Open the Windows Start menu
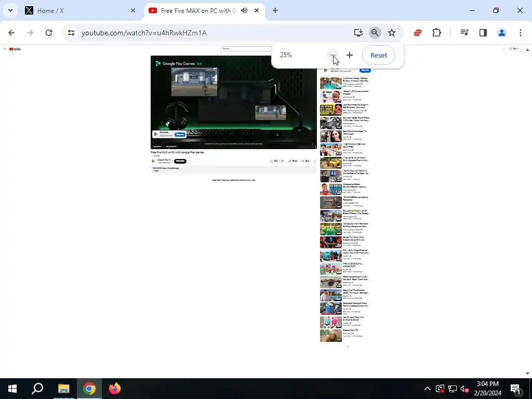532x399 pixels. 12,389
